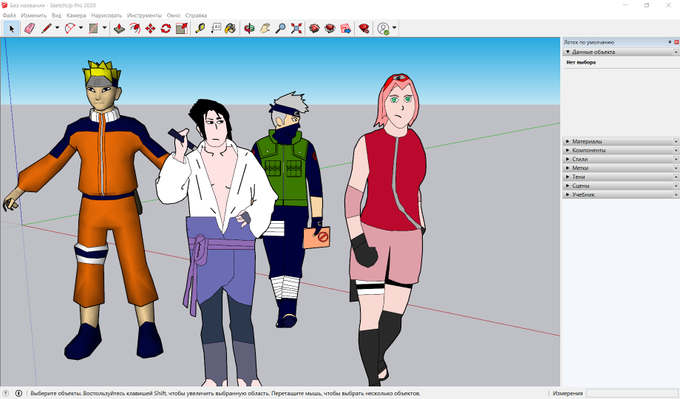
Task: Select the Zoom magnifier tool
Action: click(281, 29)
